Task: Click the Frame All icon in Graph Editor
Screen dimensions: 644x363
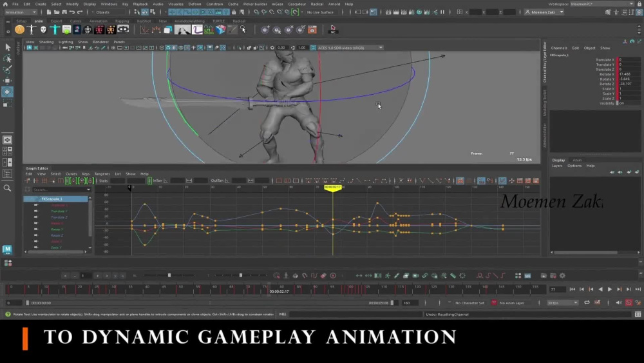Action: click(x=279, y=181)
